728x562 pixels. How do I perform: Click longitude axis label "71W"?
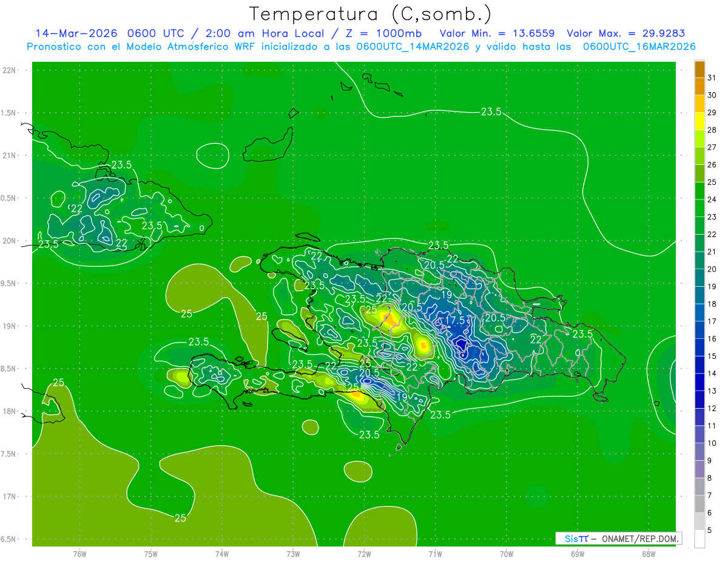pyautogui.click(x=435, y=554)
